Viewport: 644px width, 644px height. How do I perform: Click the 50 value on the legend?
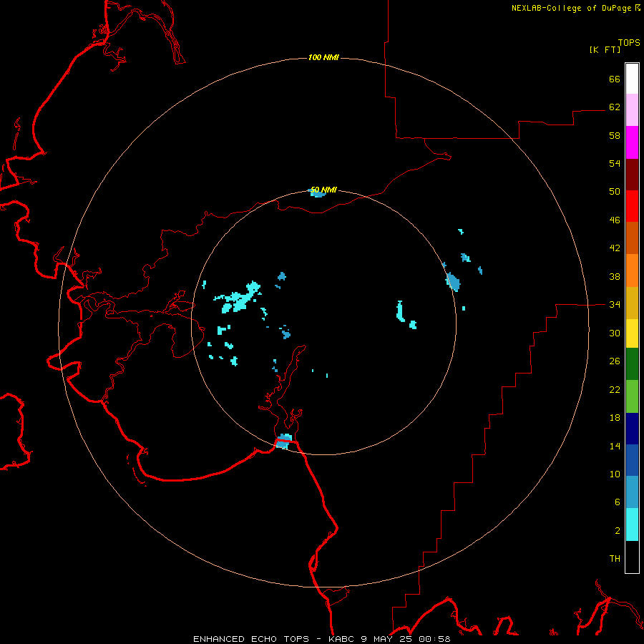(x=615, y=191)
